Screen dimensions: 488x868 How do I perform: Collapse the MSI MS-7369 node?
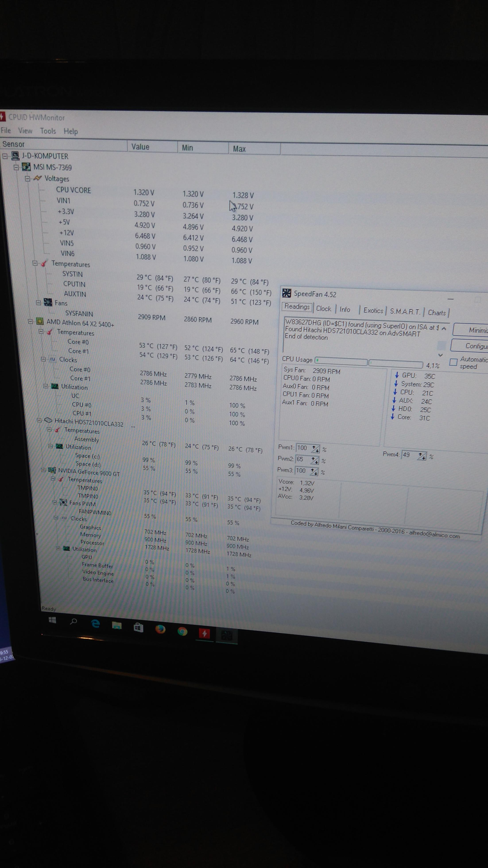16,167
